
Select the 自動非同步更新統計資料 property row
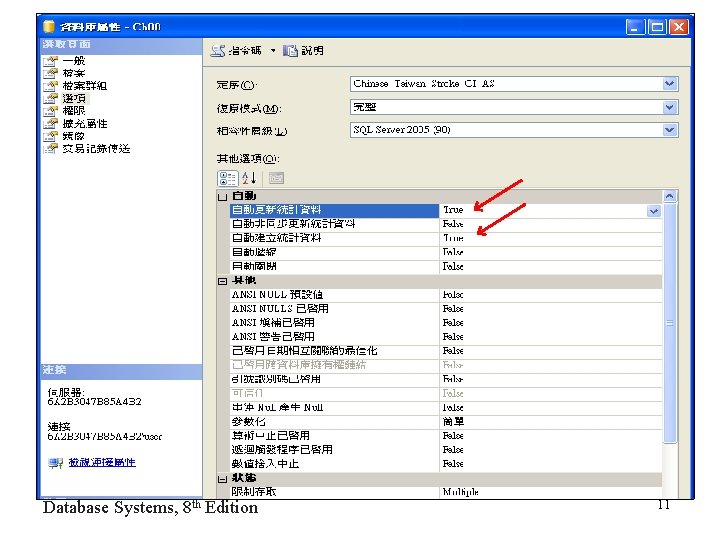(445, 224)
